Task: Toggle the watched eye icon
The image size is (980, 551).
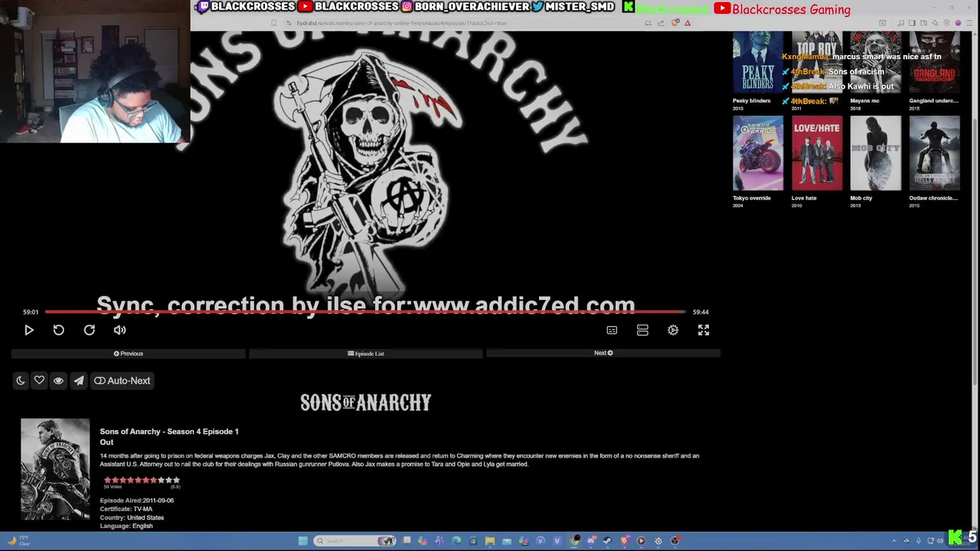Action: (58, 380)
